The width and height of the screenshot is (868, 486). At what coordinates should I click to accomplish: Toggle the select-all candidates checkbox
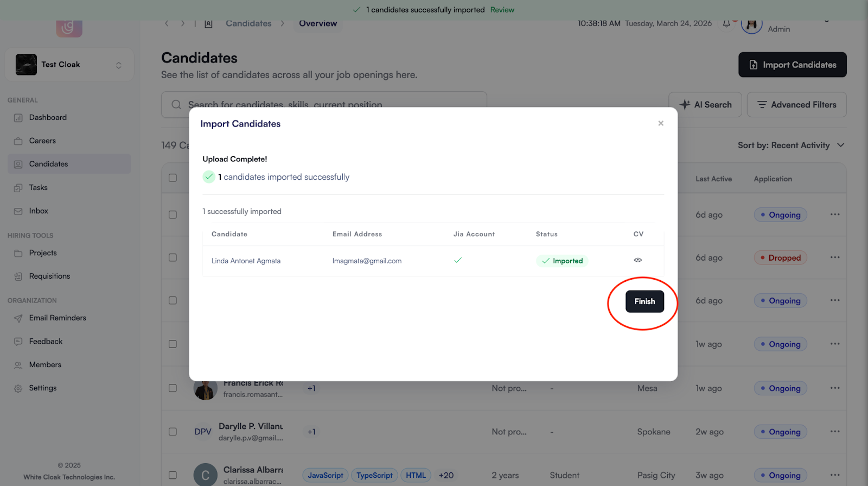173,178
